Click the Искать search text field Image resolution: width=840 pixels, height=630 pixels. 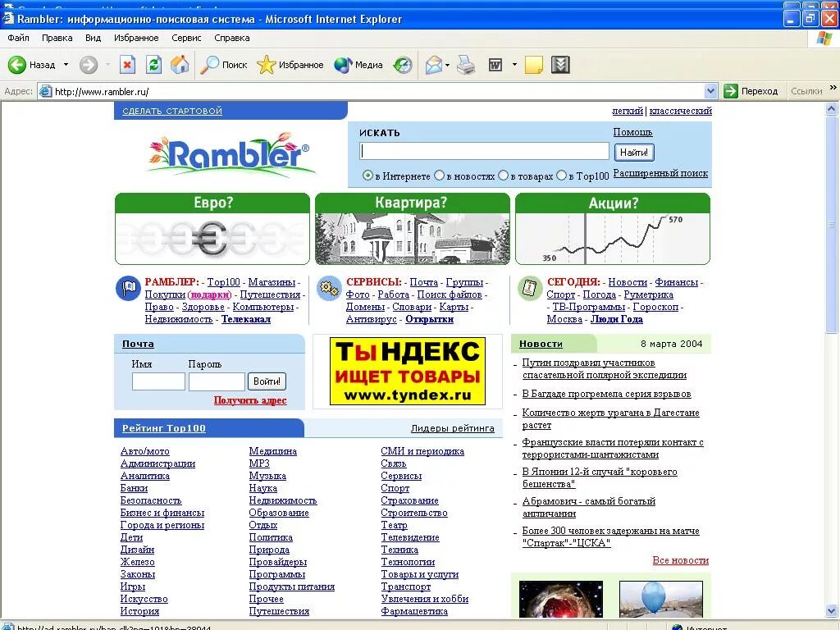484,152
